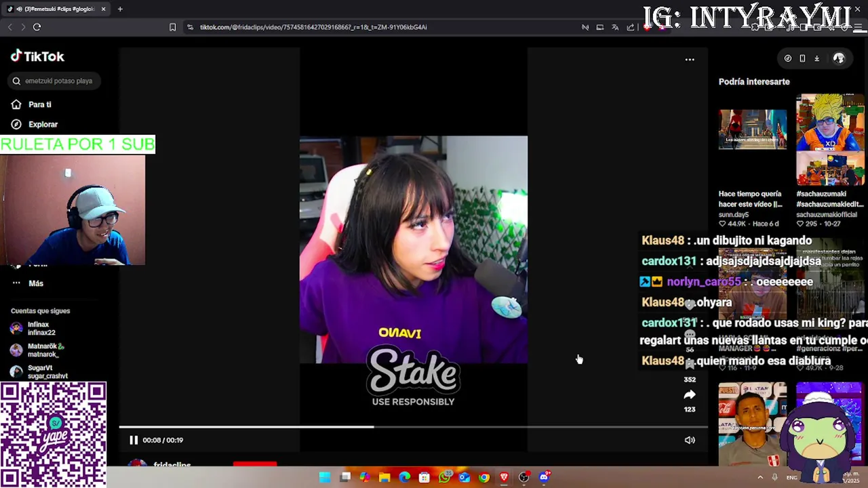This screenshot has height=488, width=868.
Task: Open Microsoft Store from taskbar
Action: coord(424,477)
